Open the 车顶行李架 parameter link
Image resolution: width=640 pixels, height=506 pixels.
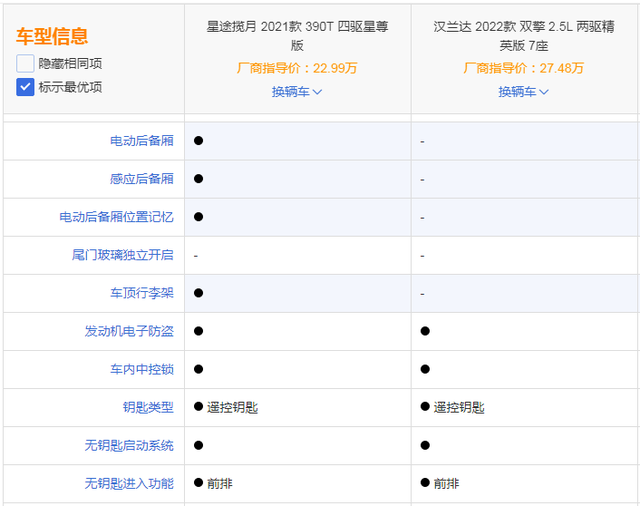(141, 293)
